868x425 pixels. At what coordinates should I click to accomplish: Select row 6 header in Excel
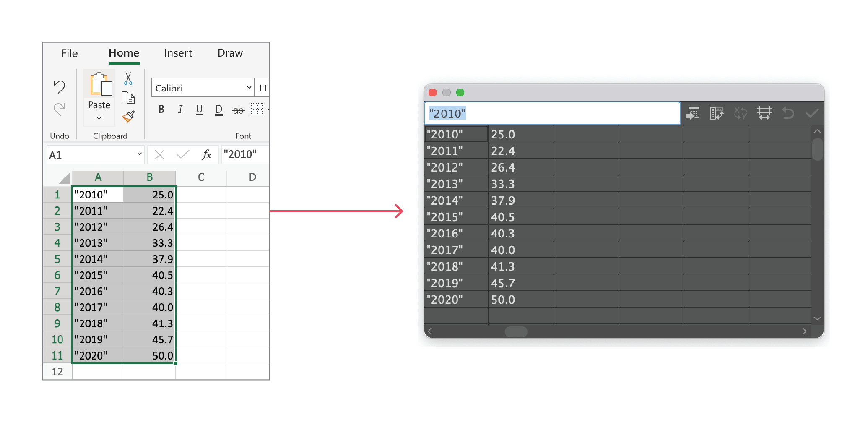(57, 275)
